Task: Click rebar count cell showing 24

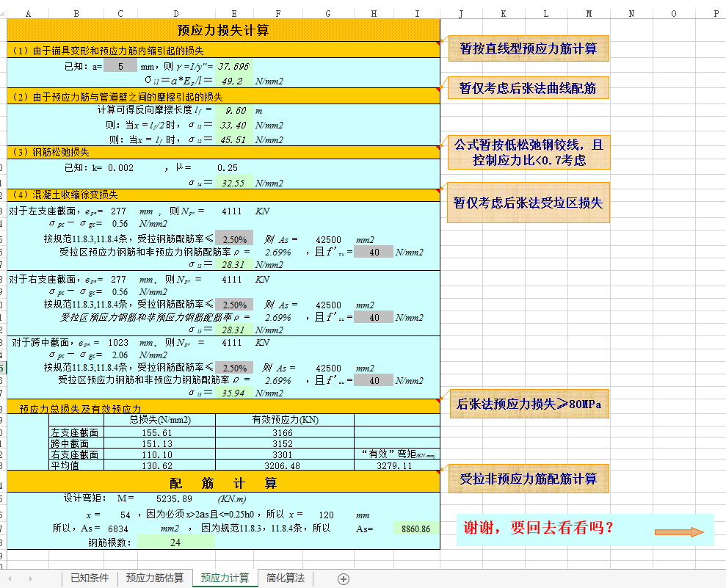Action: 175,542
